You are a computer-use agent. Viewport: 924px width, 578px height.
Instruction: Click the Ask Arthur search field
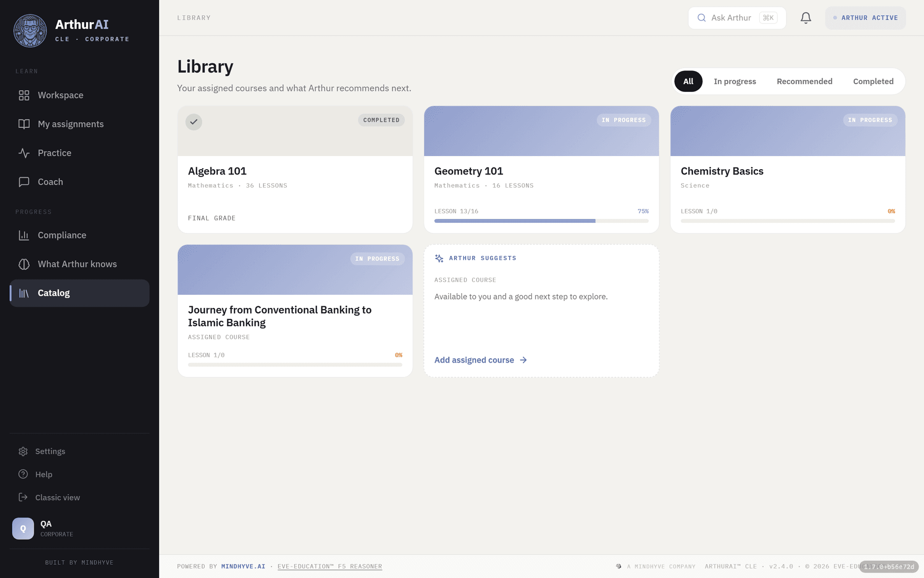[x=737, y=18]
